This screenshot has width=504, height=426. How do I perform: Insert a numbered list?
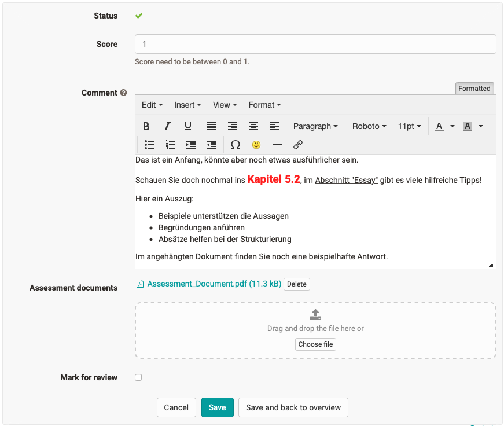[170, 145]
